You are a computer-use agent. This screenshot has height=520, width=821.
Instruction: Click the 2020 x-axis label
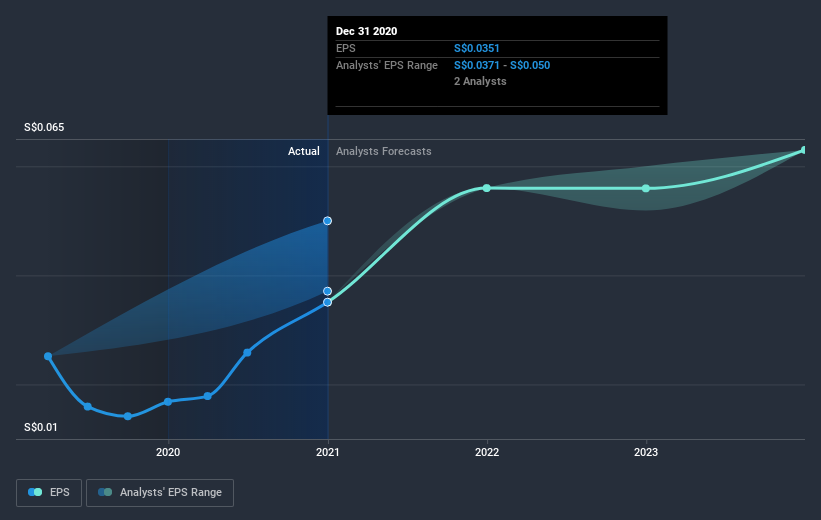point(168,452)
